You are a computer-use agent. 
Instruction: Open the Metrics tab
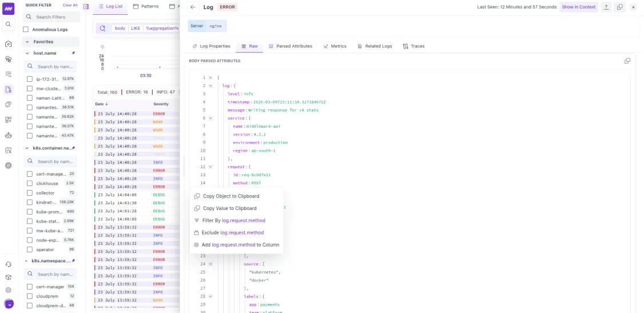335,46
